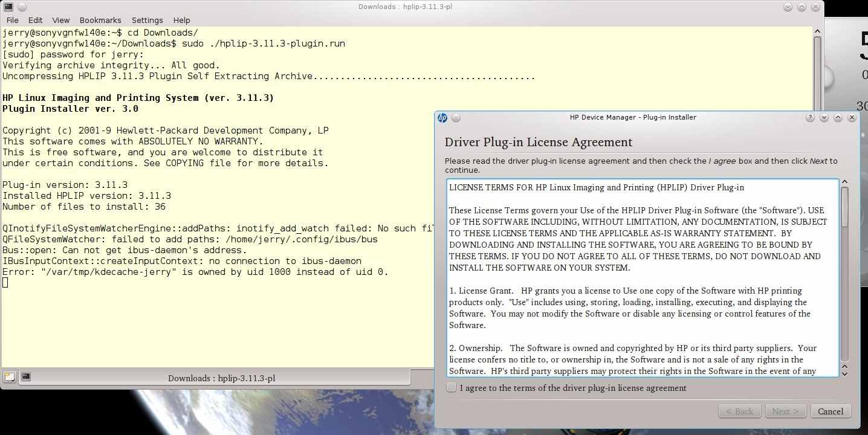Open the Bookmarks menu
Screen dimensions: 868x435
(x=100, y=20)
